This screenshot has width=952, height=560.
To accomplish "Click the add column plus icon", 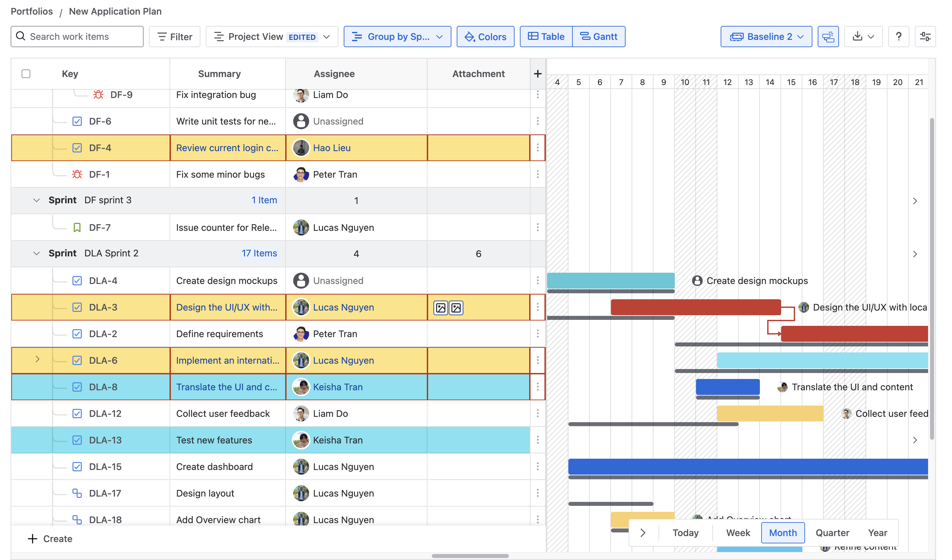I will 537,74.
